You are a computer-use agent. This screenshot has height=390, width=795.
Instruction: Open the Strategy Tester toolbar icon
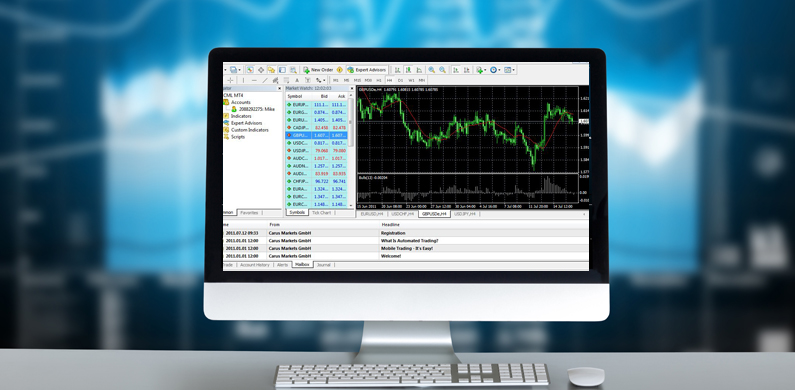coord(293,70)
